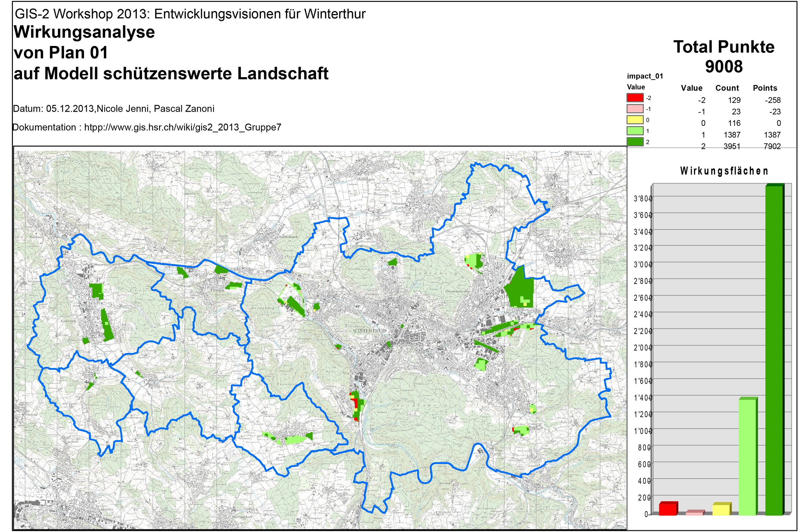This screenshot has height=532, width=806.
Task: Click the yellow 0 legend swatch
Action: pyautogui.click(x=635, y=120)
